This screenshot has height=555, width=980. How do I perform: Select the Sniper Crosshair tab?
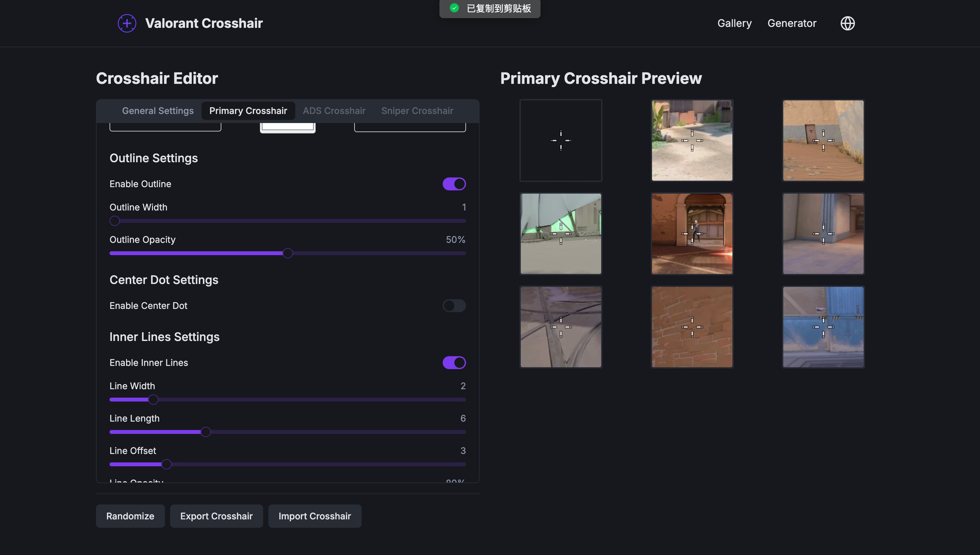coord(417,110)
